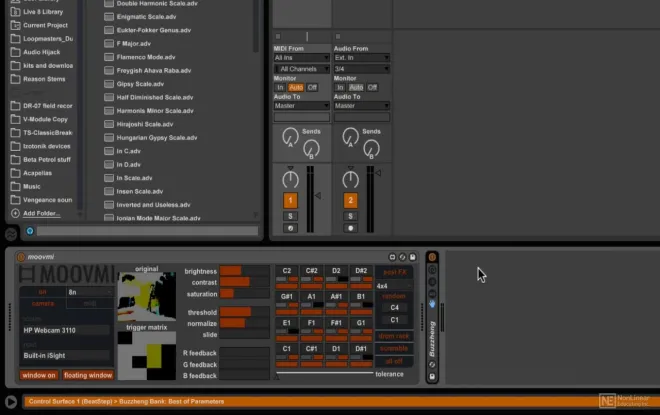The width and height of the screenshot is (660, 415).
Task: Click the 'window on' button
Action: pos(39,375)
